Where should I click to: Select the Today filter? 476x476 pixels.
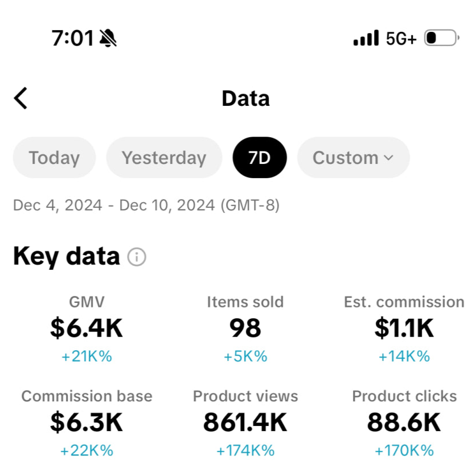[54, 158]
